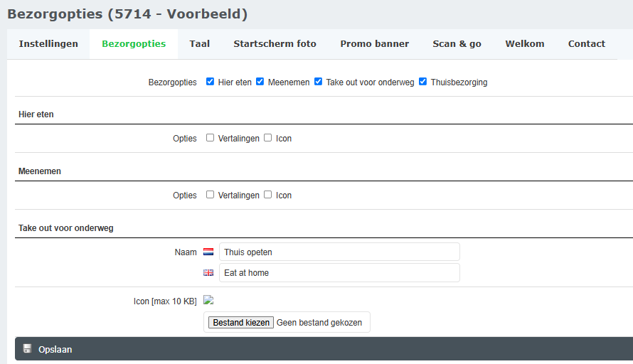Click the English flag icon
This screenshot has width=633, height=364.
208,272
